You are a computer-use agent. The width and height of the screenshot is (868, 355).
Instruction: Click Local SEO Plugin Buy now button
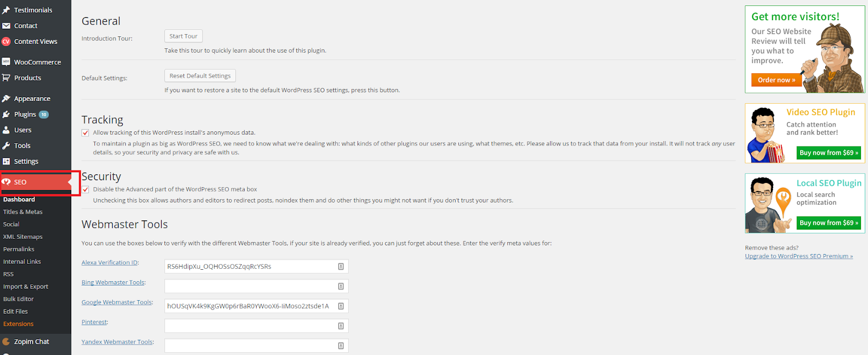click(x=829, y=223)
